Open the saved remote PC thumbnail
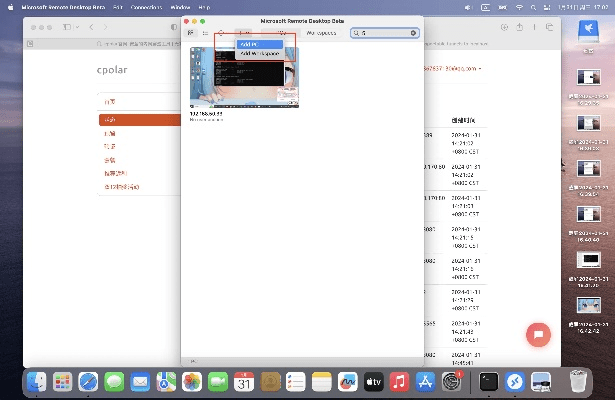The height and width of the screenshot is (400, 615). [x=244, y=78]
